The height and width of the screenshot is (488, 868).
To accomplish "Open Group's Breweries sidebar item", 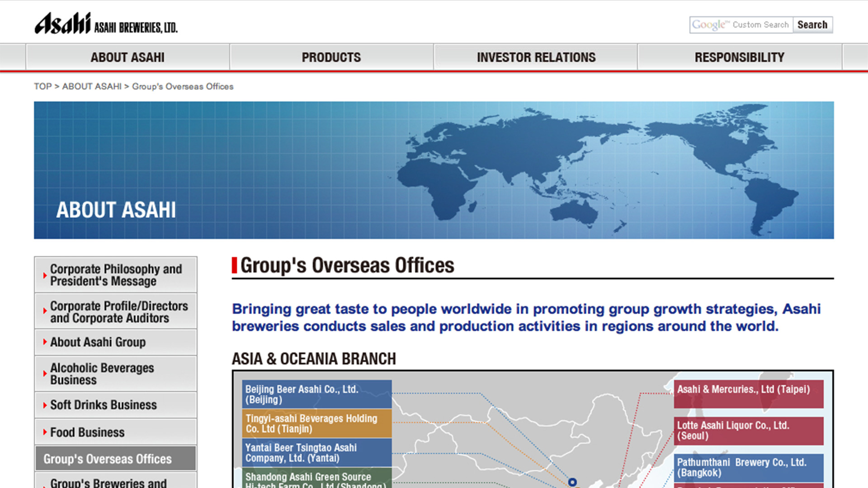I will point(116,481).
